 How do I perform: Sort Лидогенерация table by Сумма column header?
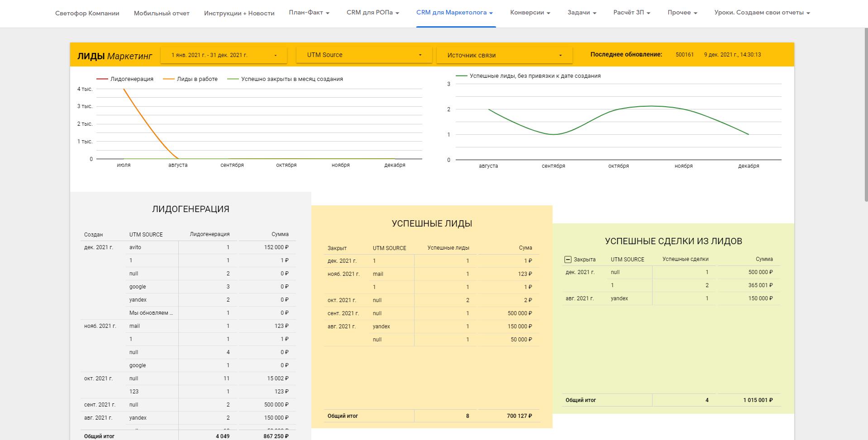click(280, 234)
